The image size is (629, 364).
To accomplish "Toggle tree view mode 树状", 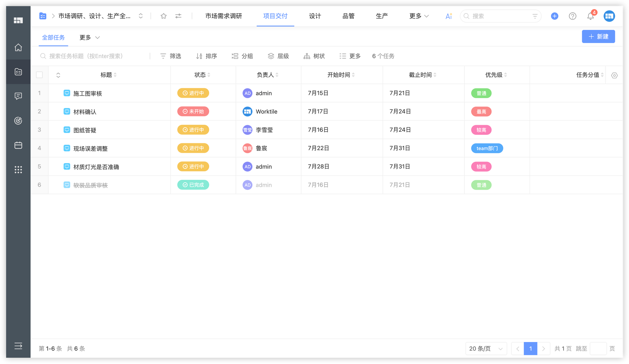I will pos(314,56).
